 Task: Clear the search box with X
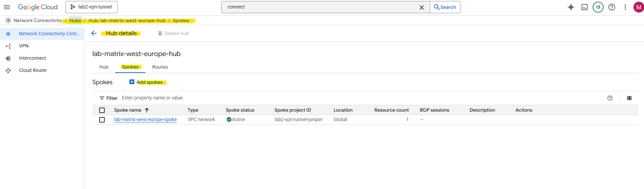pos(422,7)
